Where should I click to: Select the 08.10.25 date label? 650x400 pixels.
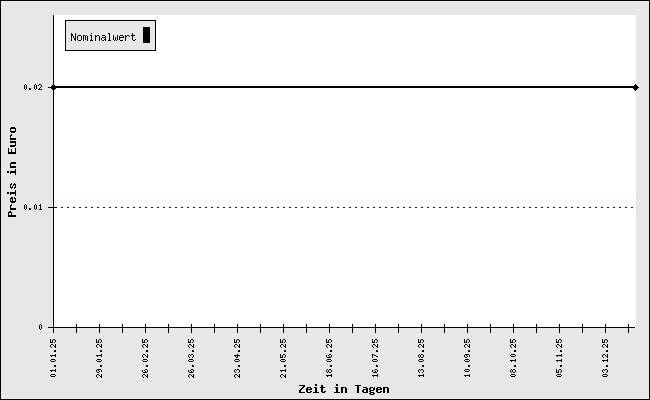[x=514, y=357]
